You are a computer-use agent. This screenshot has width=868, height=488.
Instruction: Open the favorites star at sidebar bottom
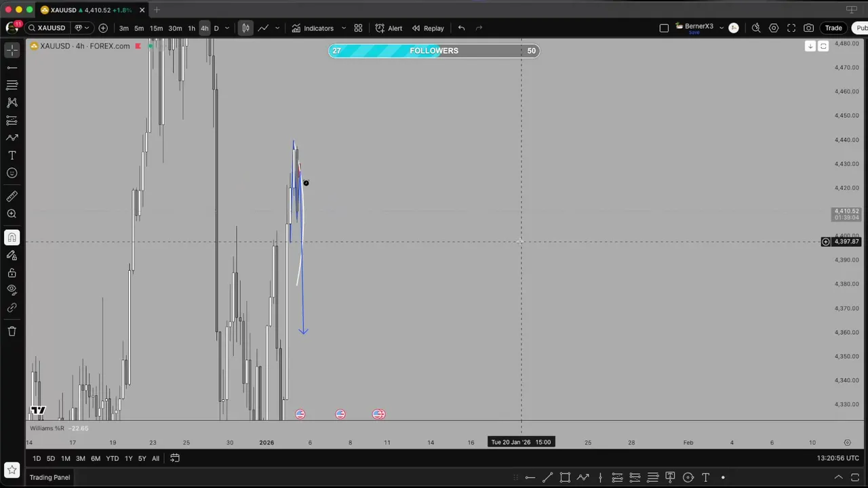12,470
